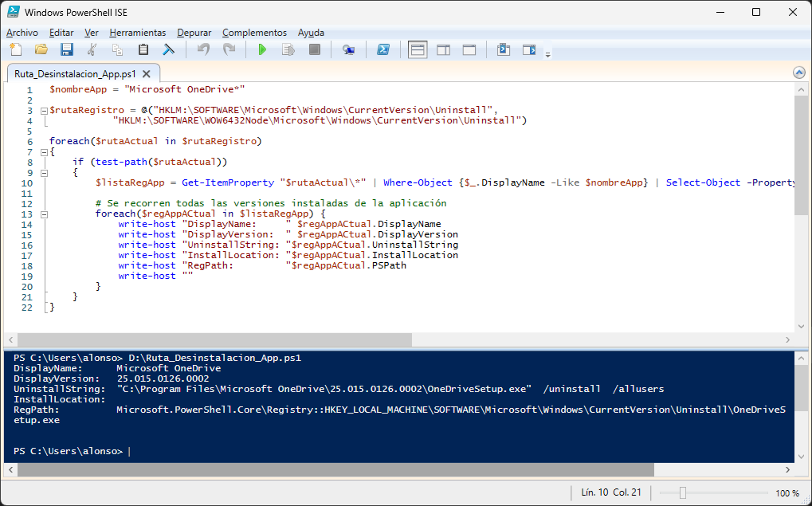Close the Ruta_Desinstalacion_App.ps1 tab
This screenshot has width=812, height=506.
tap(146, 73)
